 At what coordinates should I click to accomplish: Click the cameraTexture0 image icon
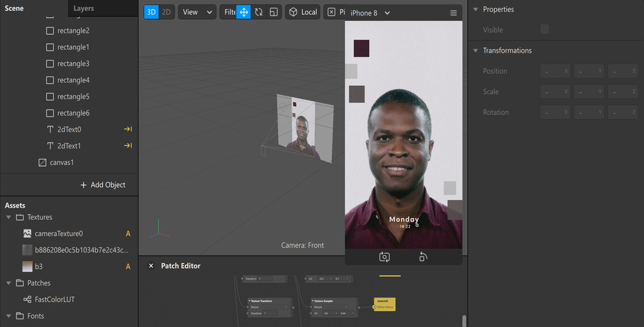(27, 234)
